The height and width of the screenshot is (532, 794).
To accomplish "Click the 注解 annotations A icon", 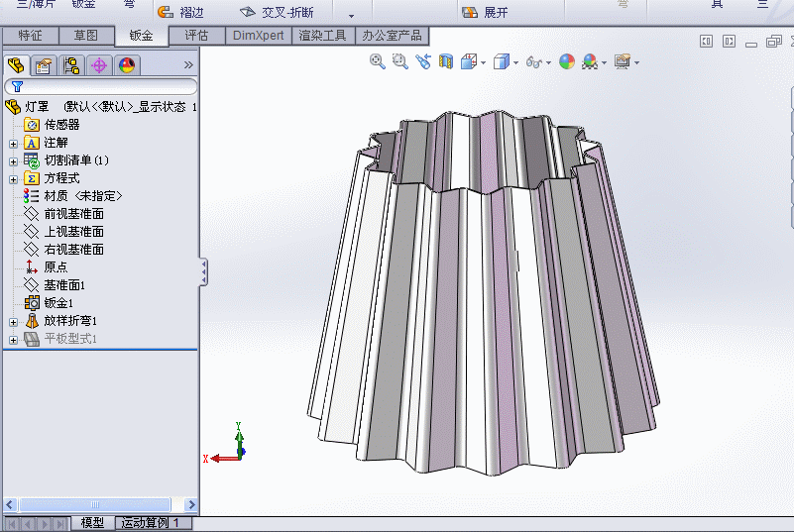I will pos(32,143).
